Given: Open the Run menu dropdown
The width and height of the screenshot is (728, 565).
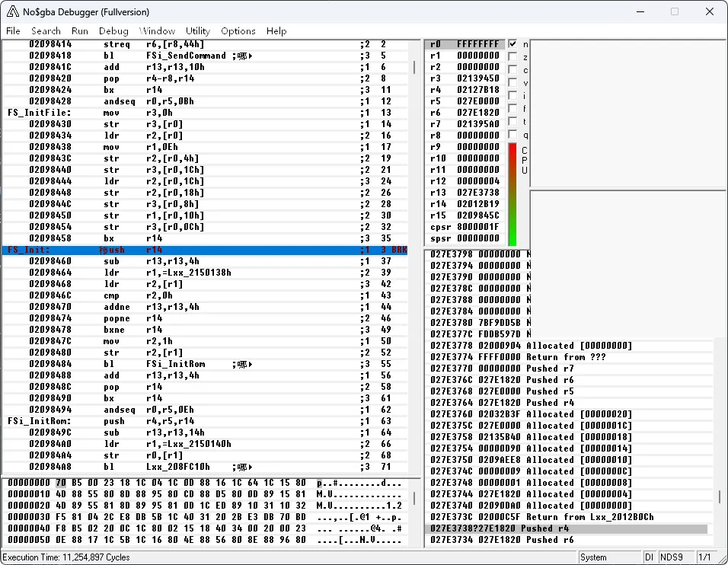Looking at the screenshot, I should 80,31.
